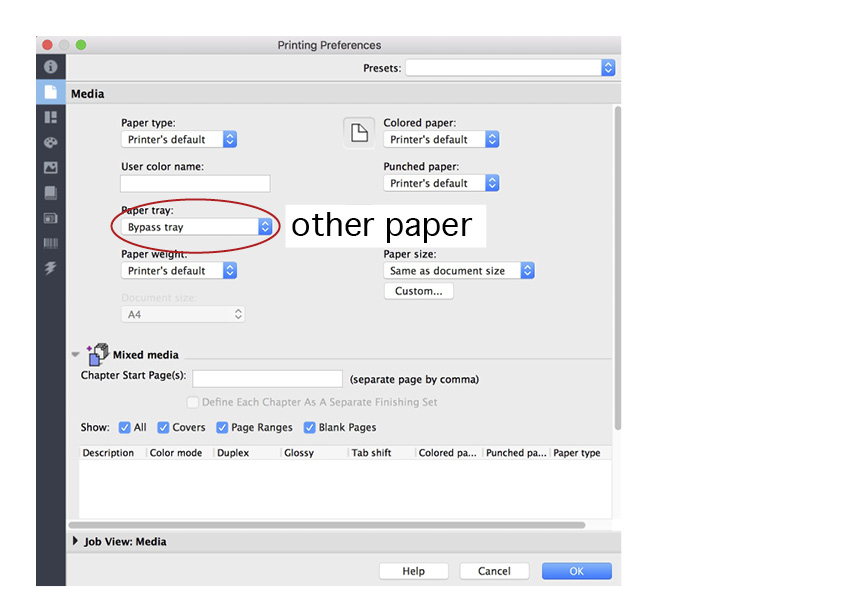842x595 pixels.
Task: Uncheck the Page Ranges checkbox
Action: 222,427
